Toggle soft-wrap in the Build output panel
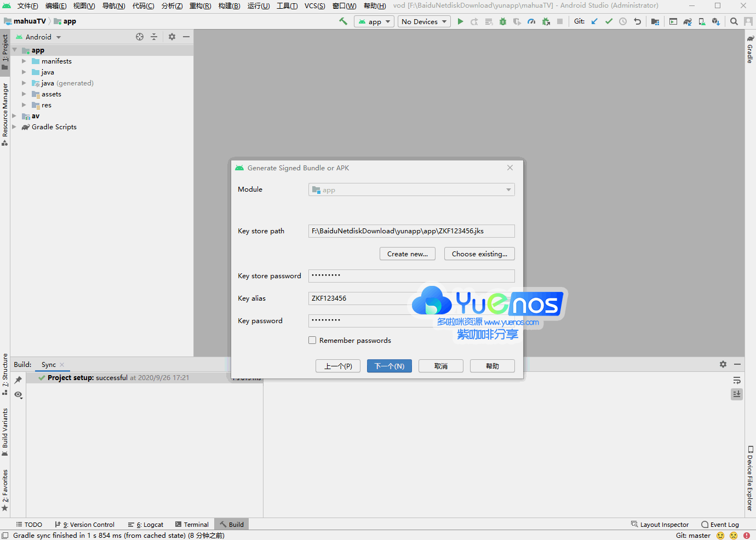 click(x=737, y=380)
